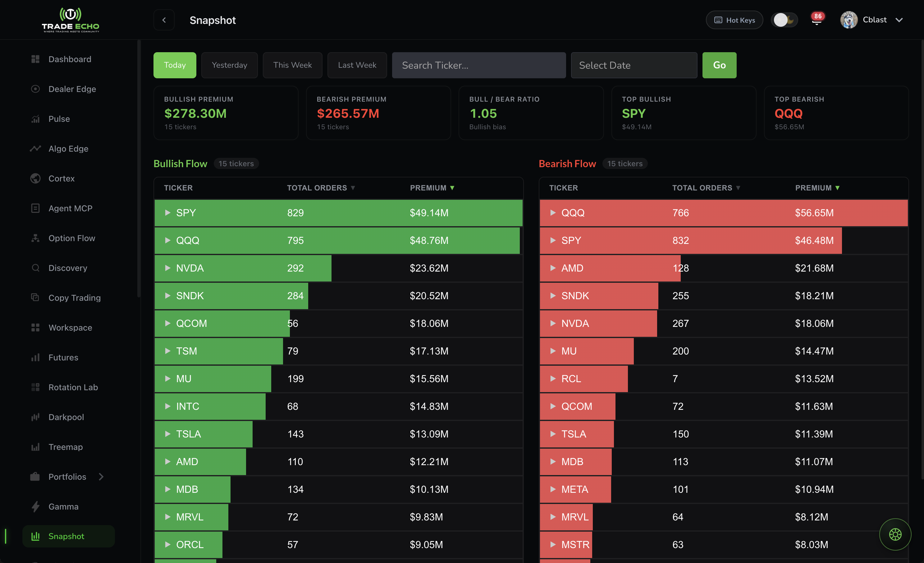
Task: Open the Workspace grid icon
Action: [x=35, y=327]
